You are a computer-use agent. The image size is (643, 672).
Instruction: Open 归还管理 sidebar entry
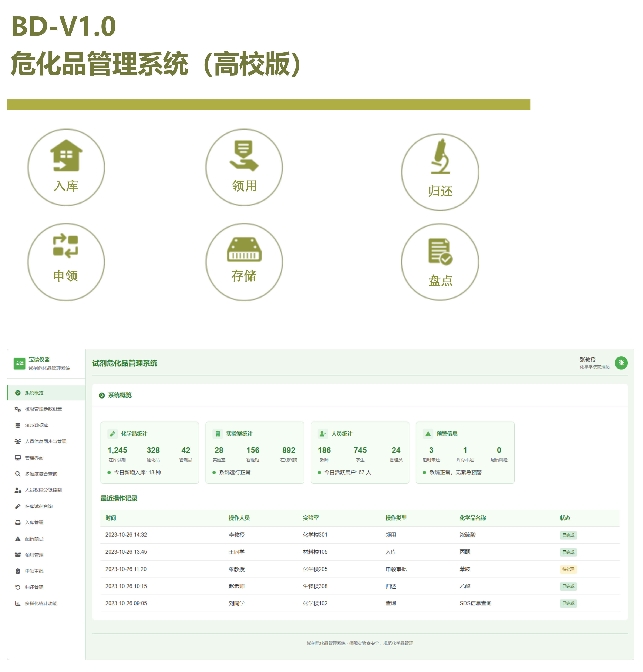34,587
